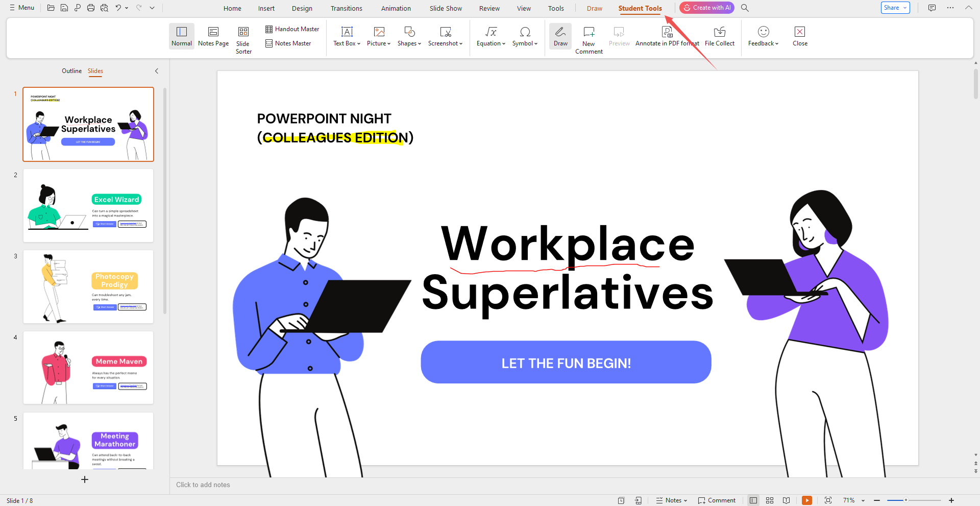
Task: Open Handout Master view
Action: 292,29
